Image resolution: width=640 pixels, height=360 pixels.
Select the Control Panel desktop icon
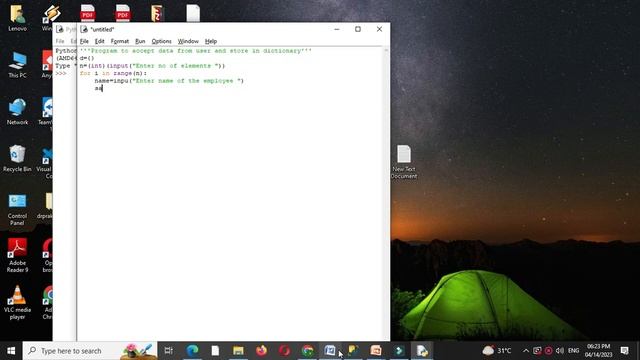[x=18, y=209]
